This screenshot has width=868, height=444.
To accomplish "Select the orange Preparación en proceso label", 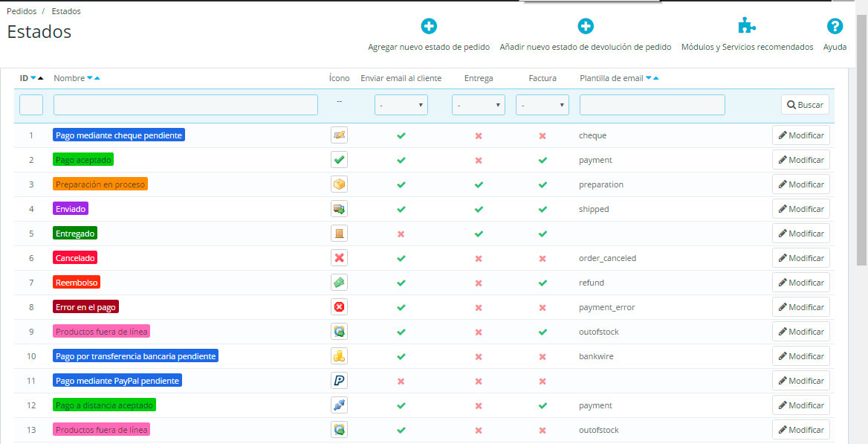I will 100,184.
